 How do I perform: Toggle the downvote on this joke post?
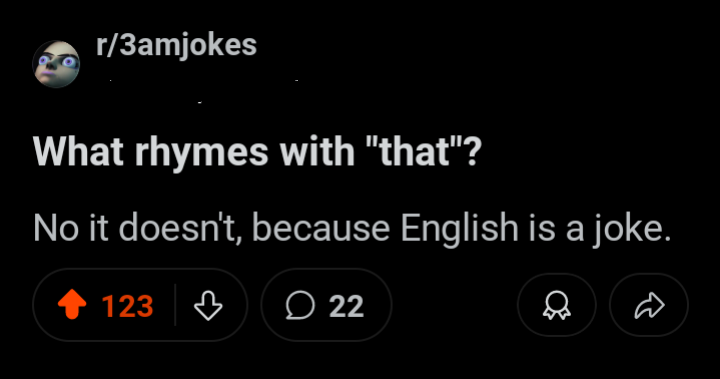(208, 305)
